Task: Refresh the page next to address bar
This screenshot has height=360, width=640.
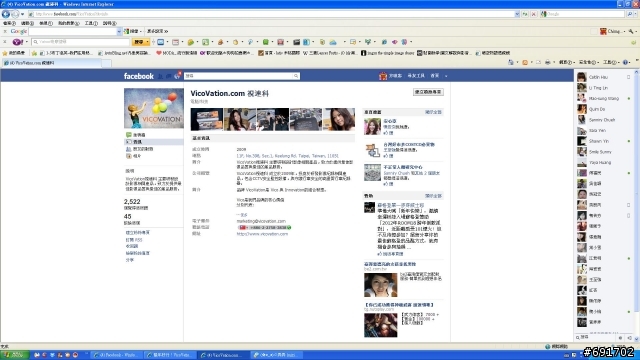Action: (x=525, y=14)
